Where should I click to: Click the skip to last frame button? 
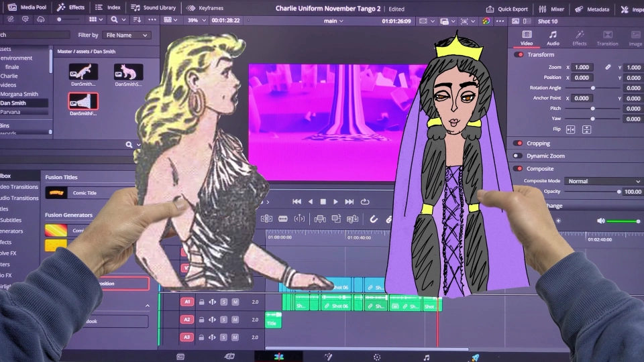(x=349, y=202)
